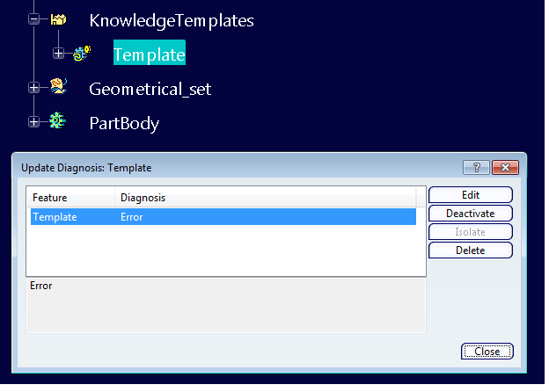Image resolution: width=549 pixels, height=392 pixels.
Task: Click the Delete button
Action: click(x=471, y=250)
